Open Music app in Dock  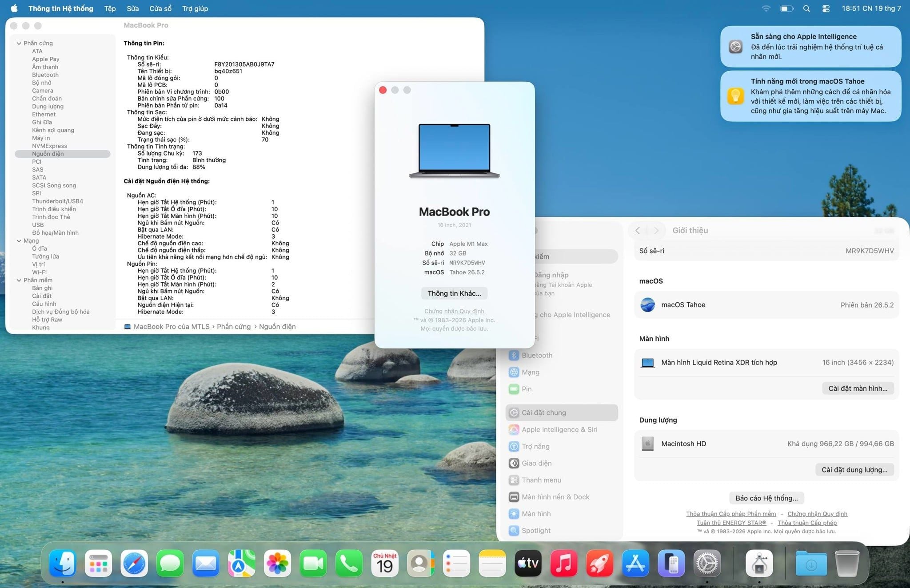[564, 564]
